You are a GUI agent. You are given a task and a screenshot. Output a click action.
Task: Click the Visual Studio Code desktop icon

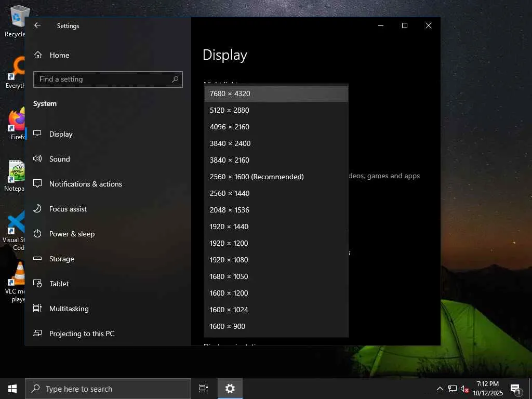tap(15, 231)
